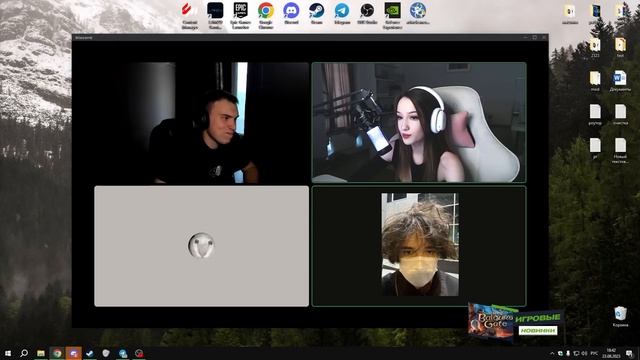Viewport: 640px width, 360px height.
Task: Open the notification center
Action: pyautogui.click(x=629, y=353)
